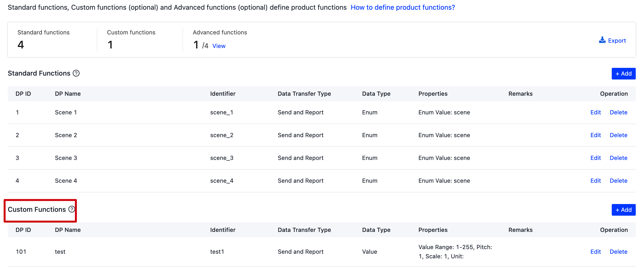Delete the Scene 4 data point
This screenshot has width=644, height=268.
(x=618, y=180)
